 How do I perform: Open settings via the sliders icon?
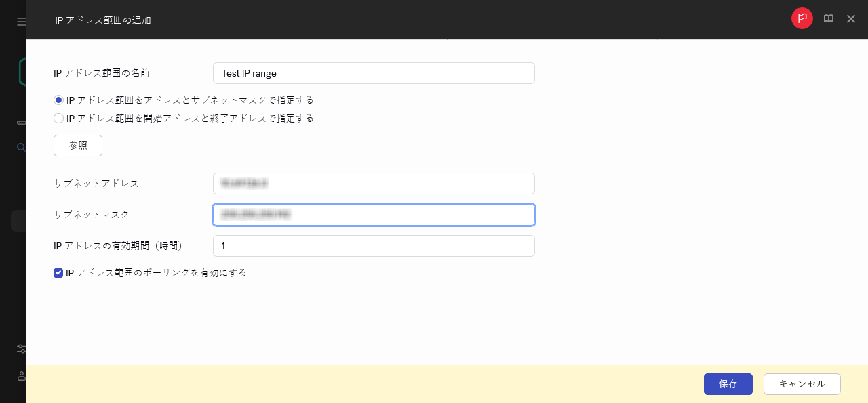22,348
